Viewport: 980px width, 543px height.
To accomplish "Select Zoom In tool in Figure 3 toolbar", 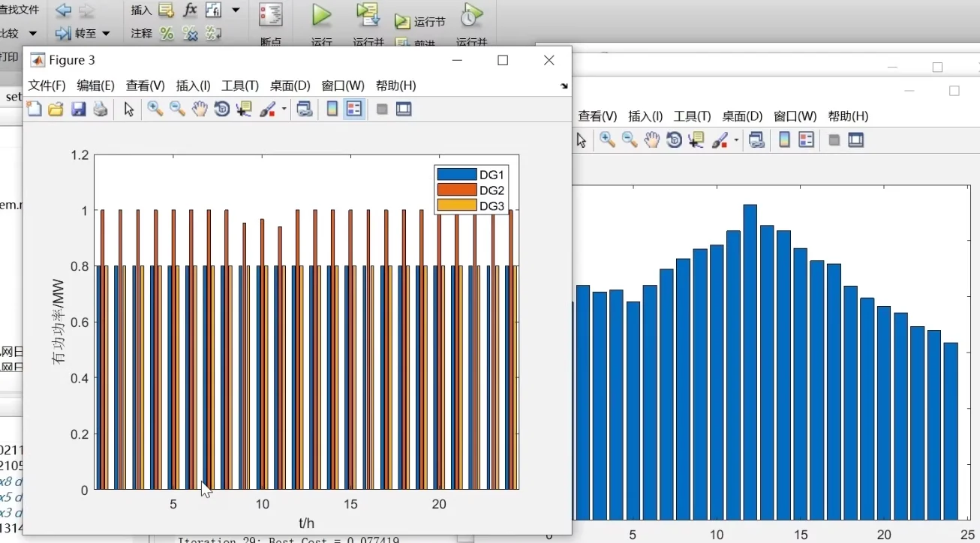I will point(155,109).
